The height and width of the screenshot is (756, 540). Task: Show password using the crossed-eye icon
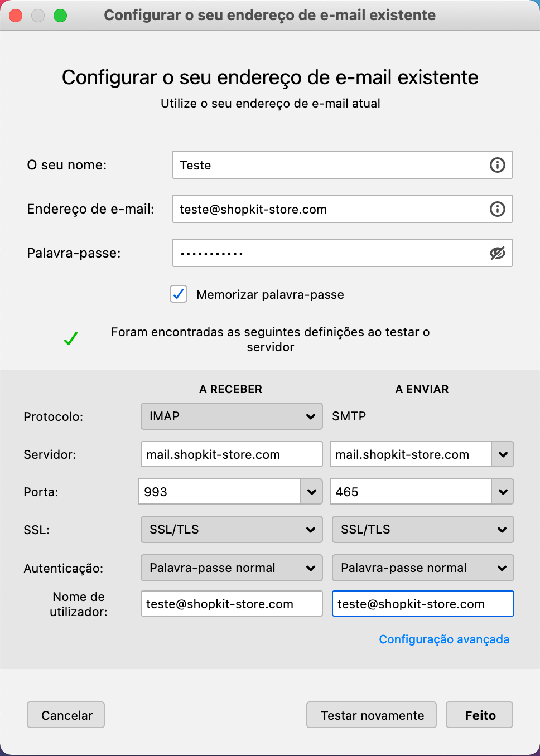(497, 253)
